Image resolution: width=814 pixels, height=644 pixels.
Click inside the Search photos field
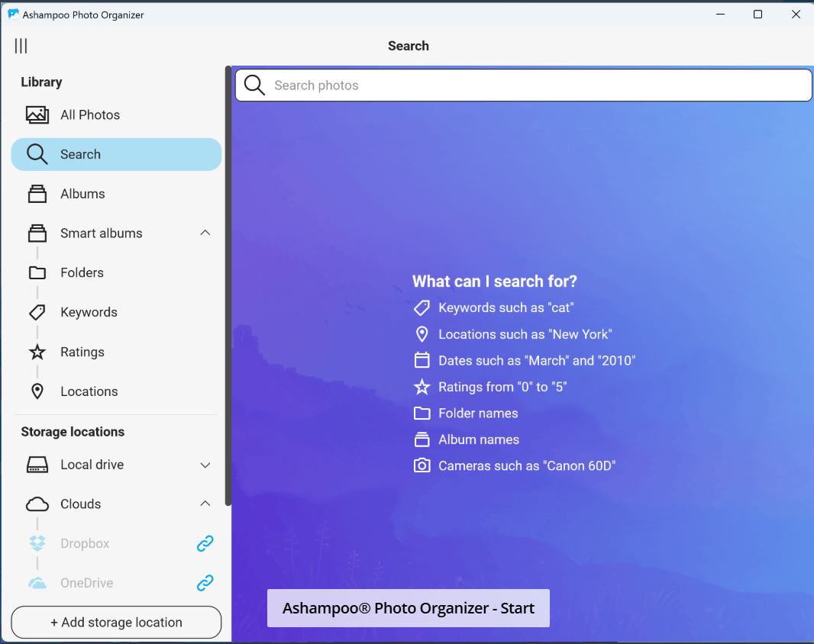tap(535, 85)
